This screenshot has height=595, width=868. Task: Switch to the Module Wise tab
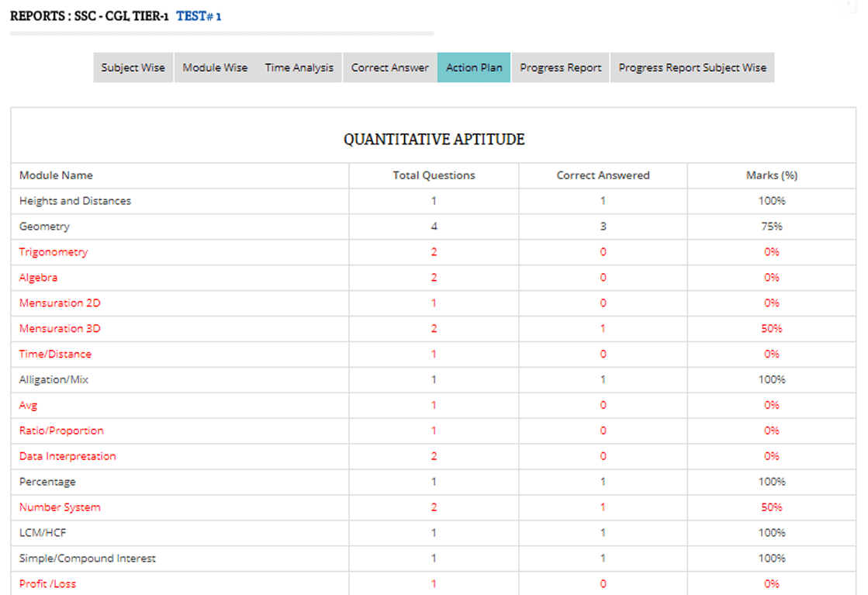point(215,67)
